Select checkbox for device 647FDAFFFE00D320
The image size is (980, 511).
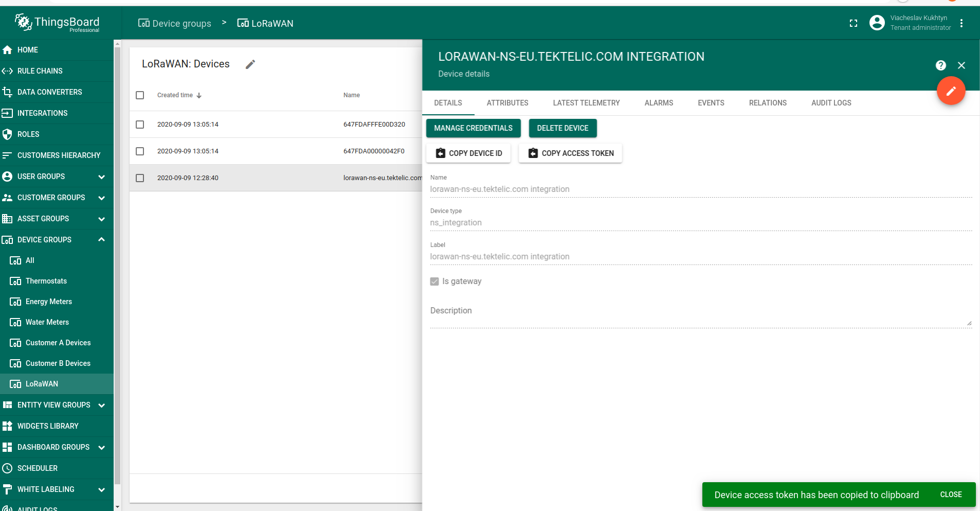[x=140, y=125]
